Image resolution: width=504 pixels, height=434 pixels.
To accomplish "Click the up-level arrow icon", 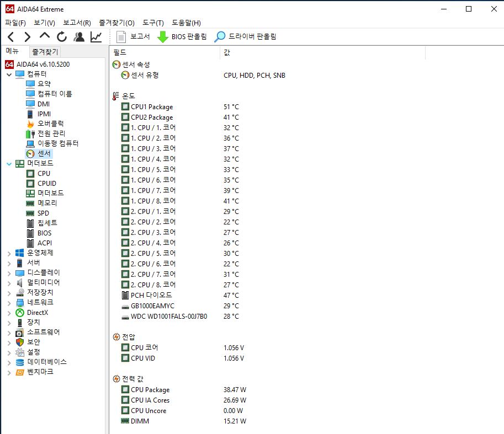I will (44, 36).
